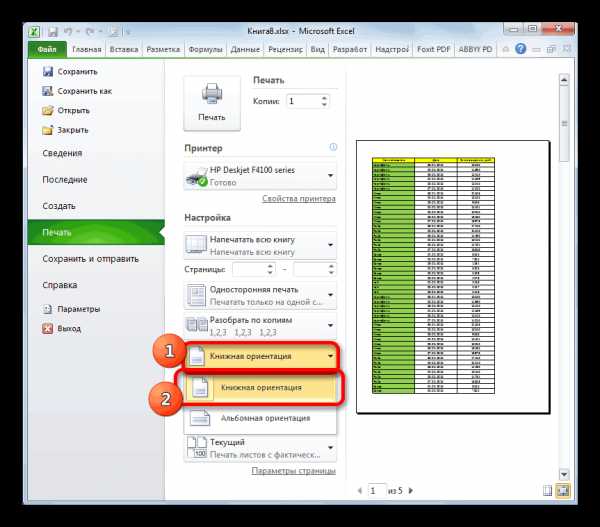
Task: Switch to the Вставка ribbon tab
Action: pos(124,49)
